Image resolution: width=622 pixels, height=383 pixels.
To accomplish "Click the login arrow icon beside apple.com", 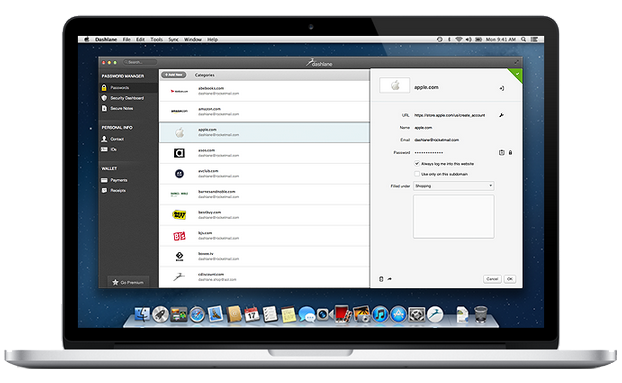I will click(x=502, y=88).
